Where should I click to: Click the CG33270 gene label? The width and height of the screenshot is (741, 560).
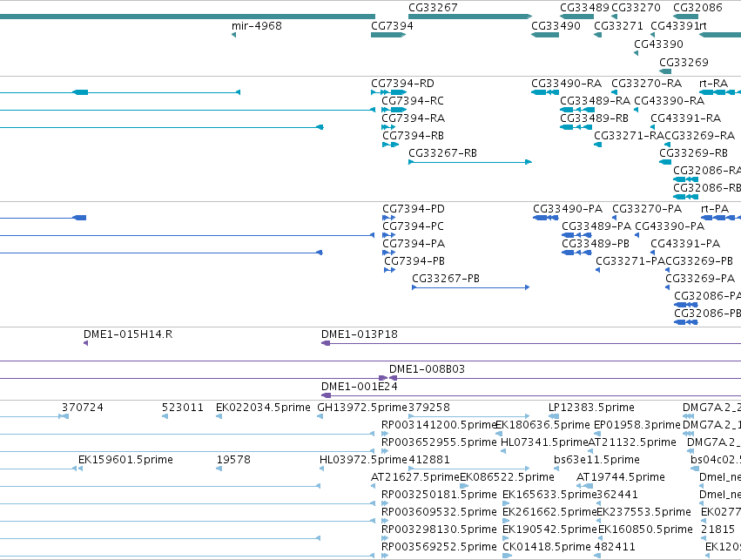point(637,8)
